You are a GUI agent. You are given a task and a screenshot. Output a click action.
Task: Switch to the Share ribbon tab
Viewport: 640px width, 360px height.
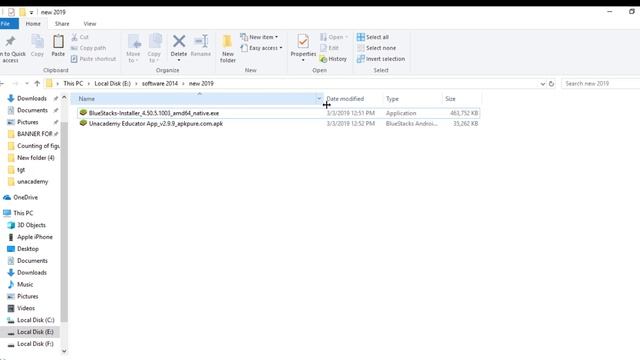62,24
